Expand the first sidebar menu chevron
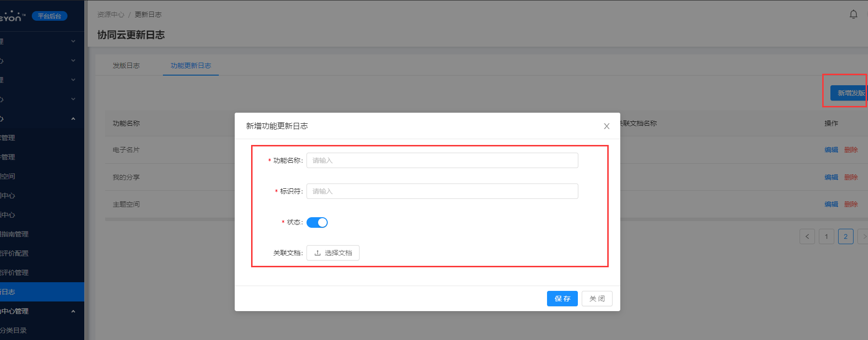This screenshot has width=868, height=340. click(x=73, y=41)
